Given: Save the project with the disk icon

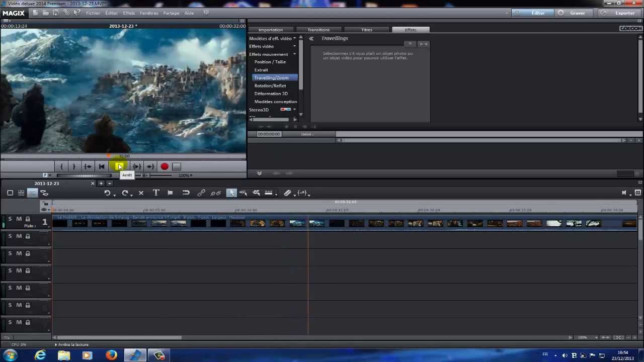Looking at the screenshot, I should tap(56, 13).
